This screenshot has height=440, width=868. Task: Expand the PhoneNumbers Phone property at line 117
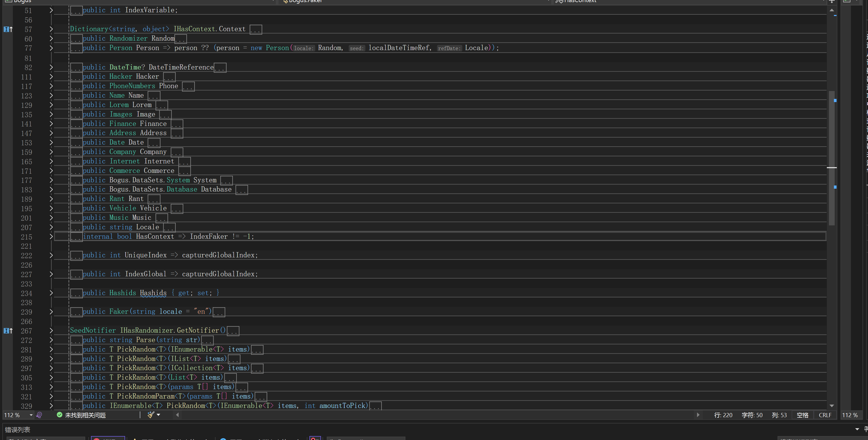click(51, 86)
